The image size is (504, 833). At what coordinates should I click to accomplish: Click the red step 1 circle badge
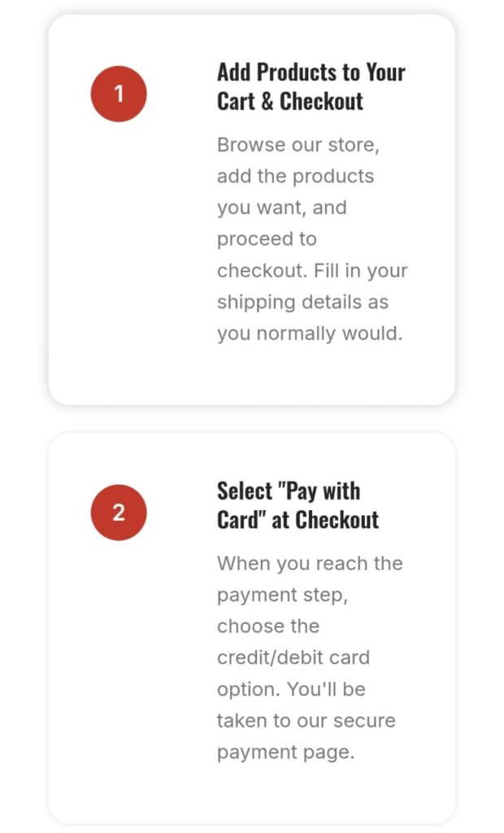[x=119, y=94]
